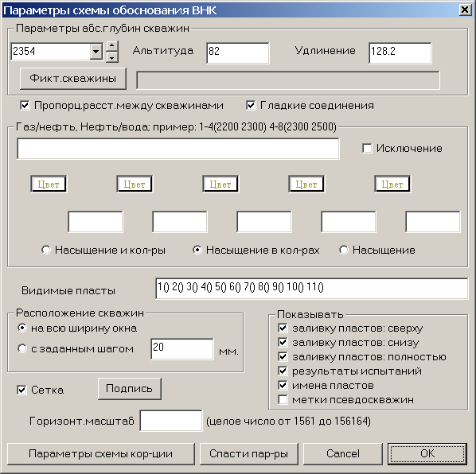Click the spinner down arrow beside 2354
The height and width of the screenshot is (474, 476).
[x=112, y=56]
